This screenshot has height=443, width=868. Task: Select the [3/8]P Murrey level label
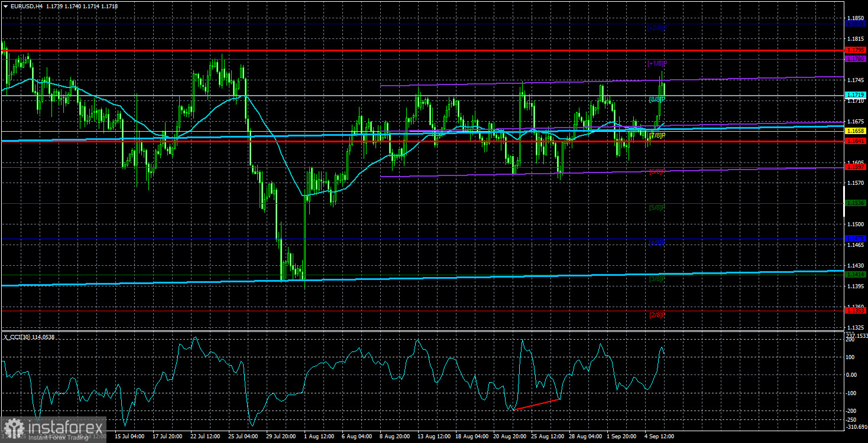(658, 279)
